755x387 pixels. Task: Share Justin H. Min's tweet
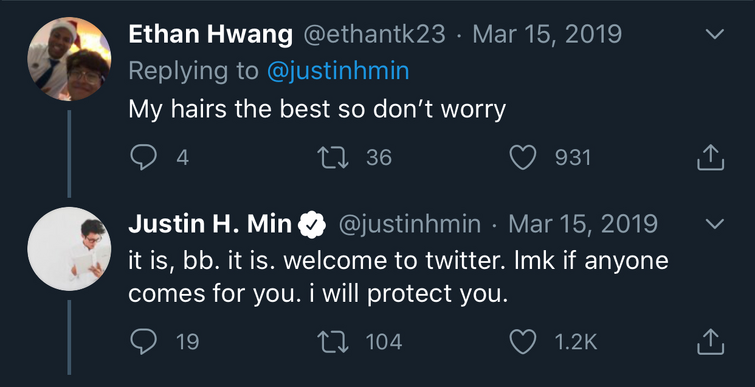pos(711,341)
